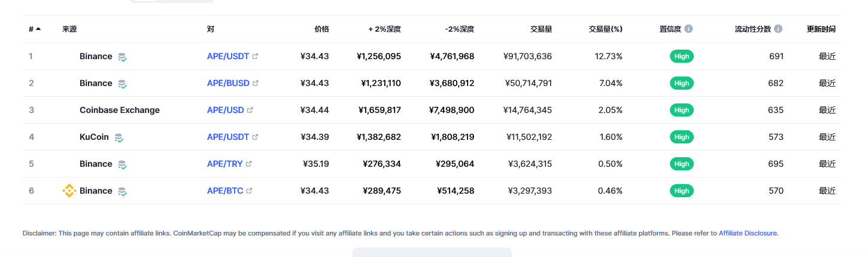Screen dimensions: 868x257
Task: Open Coinbase Exchange source name
Action: (x=120, y=110)
